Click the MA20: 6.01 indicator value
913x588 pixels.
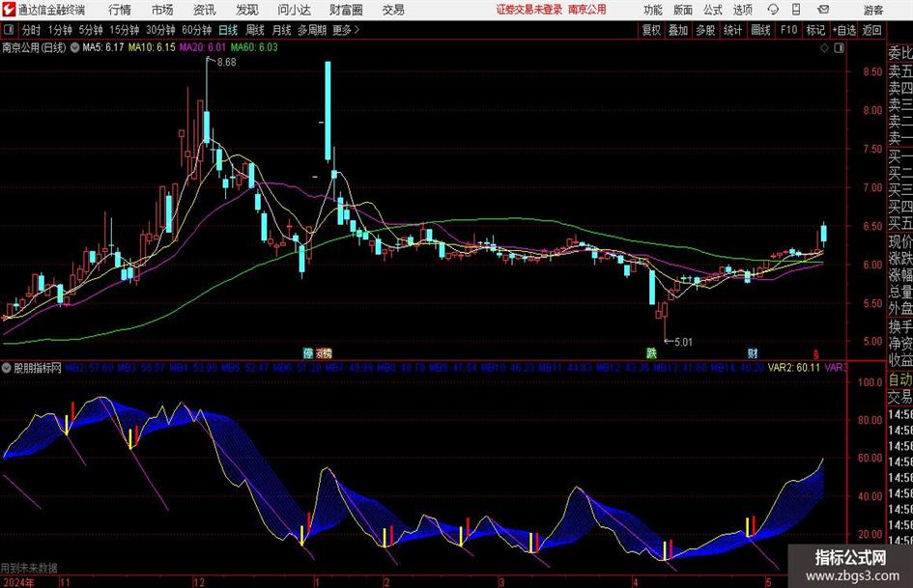click(202, 47)
